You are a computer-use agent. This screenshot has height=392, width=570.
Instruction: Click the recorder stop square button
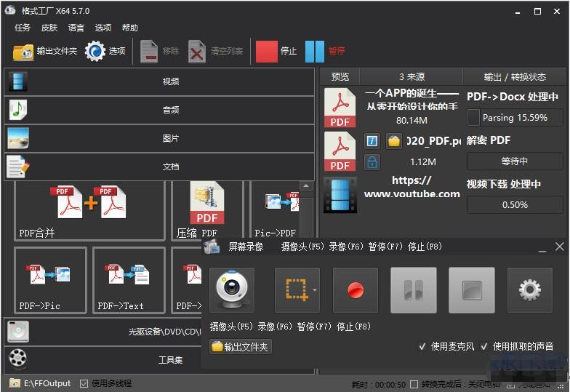(x=471, y=290)
